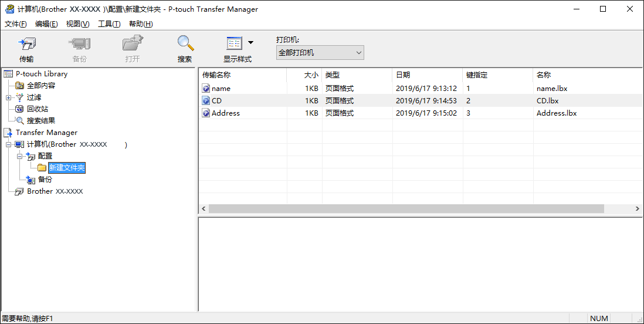This screenshot has height=324, width=644.
Task: Select the 配置 folder item
Action: coord(45,156)
